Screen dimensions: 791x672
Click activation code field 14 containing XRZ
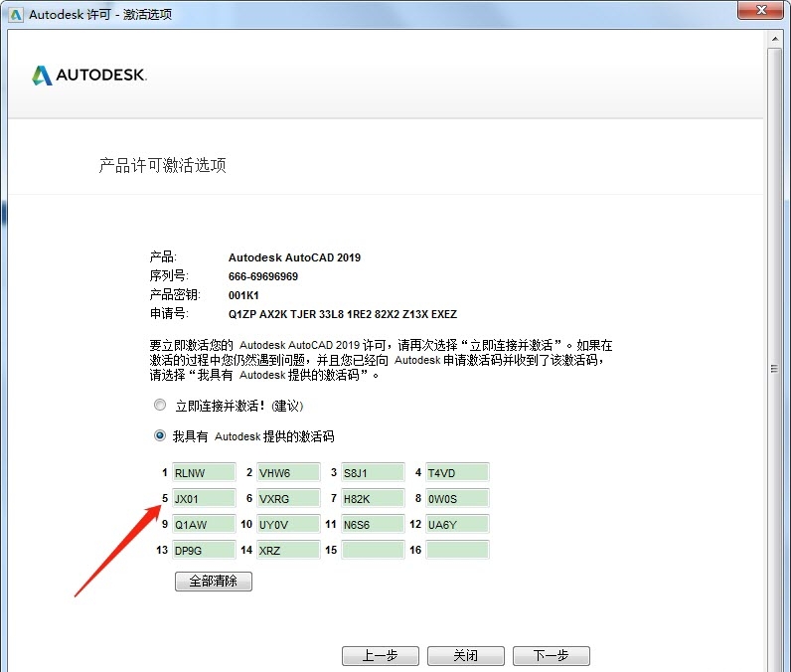(x=288, y=550)
